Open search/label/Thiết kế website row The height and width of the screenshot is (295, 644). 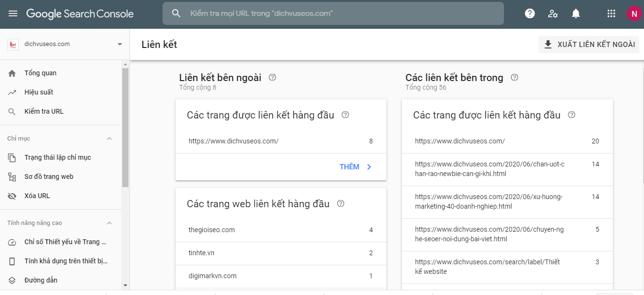(x=507, y=267)
